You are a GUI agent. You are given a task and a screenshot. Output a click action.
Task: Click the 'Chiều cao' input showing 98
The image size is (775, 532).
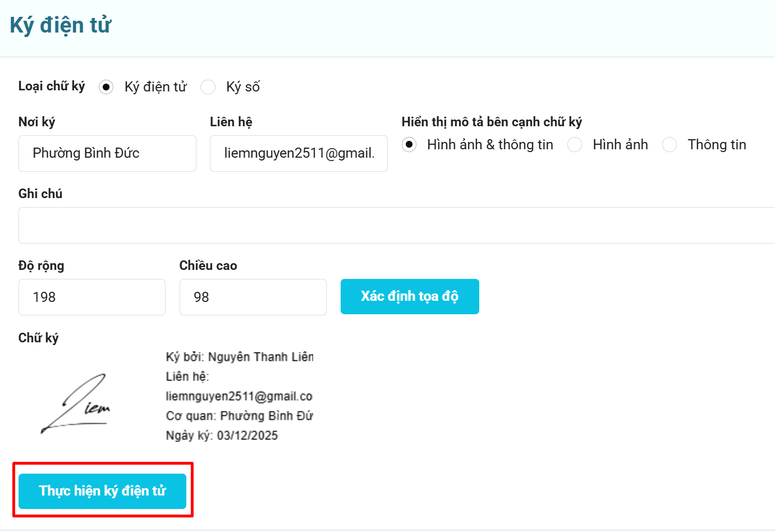click(253, 297)
